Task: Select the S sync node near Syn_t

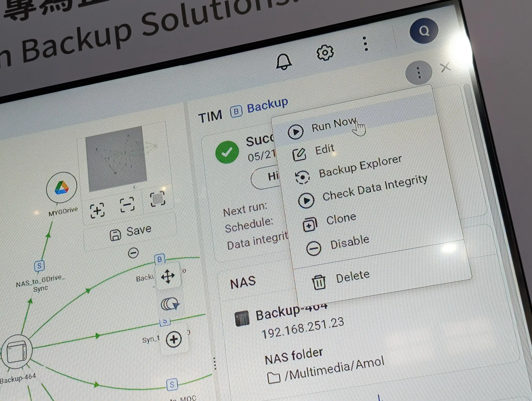Action: [165, 322]
